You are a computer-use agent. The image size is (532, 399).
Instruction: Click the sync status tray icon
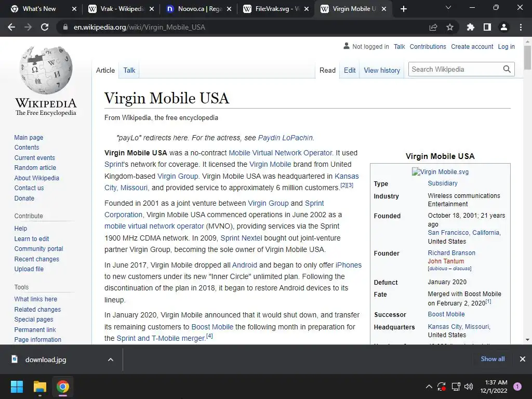point(442,387)
